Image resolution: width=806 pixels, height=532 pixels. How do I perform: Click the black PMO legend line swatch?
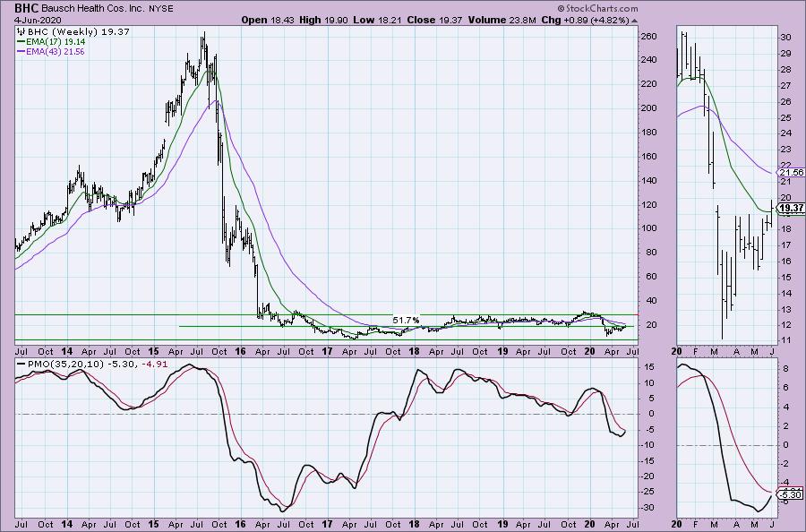(x=21, y=364)
